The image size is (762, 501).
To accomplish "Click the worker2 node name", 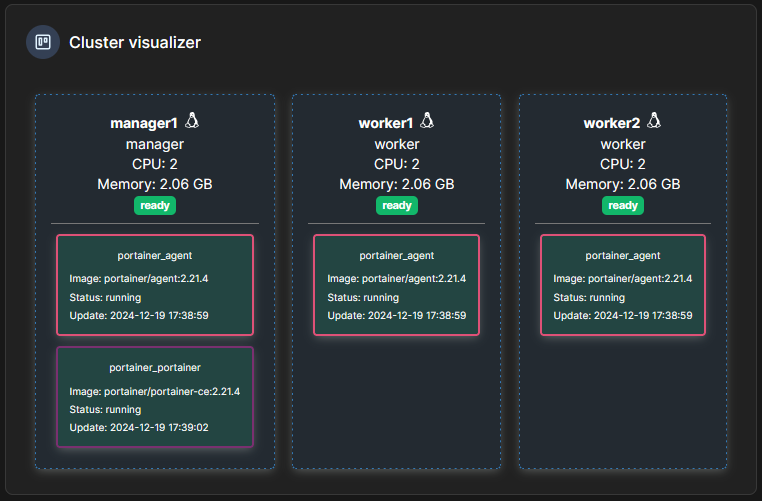I will pos(612,123).
